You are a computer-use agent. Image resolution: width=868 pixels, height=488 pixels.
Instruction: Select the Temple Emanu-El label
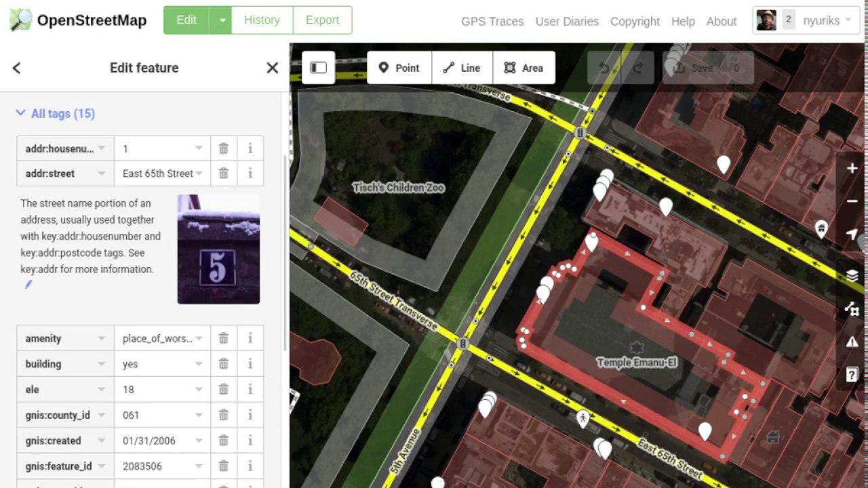(x=637, y=363)
